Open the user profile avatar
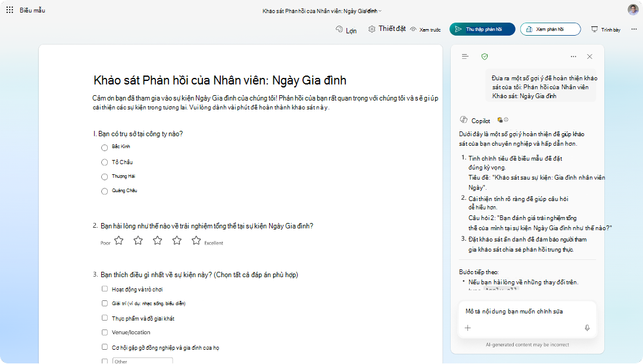643x364 pixels. pos(633,10)
